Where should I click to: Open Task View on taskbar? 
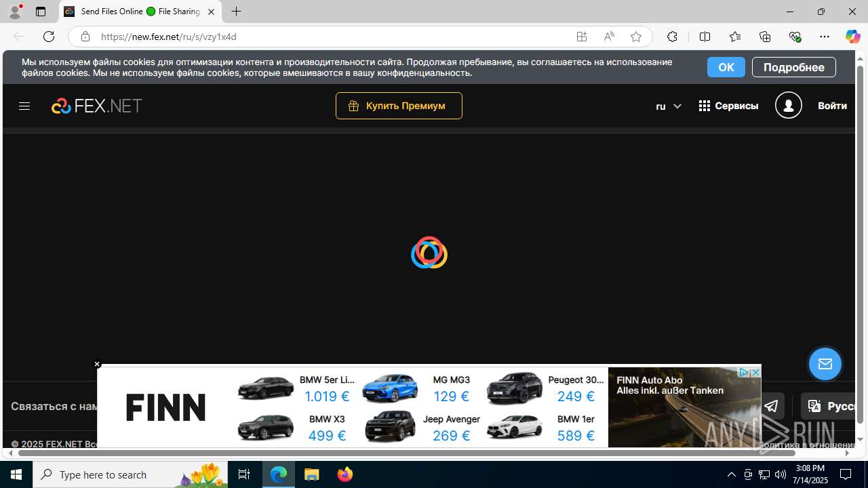coord(244,474)
